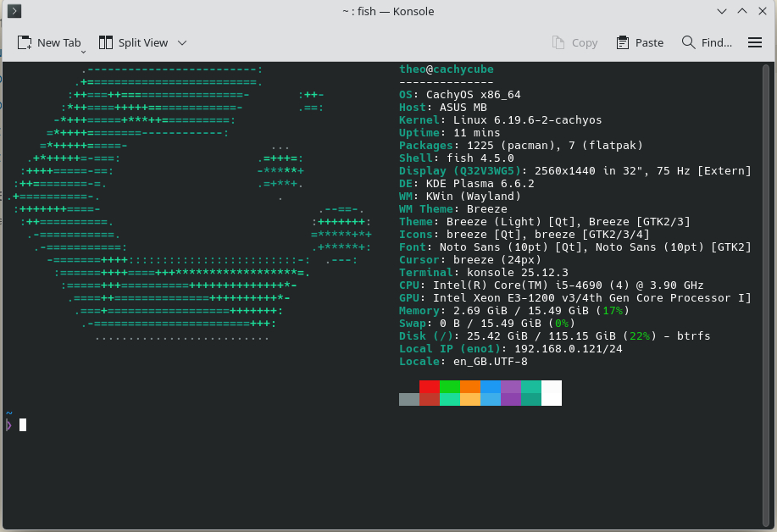Image resolution: width=777 pixels, height=532 pixels.
Task: Click the Split View toolbar icon
Action: click(x=106, y=42)
